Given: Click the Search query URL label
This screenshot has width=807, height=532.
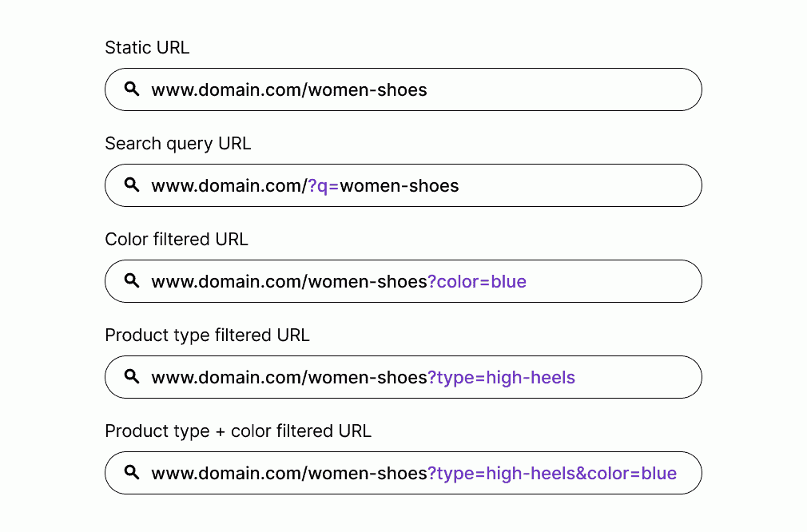Looking at the screenshot, I should point(178,144).
